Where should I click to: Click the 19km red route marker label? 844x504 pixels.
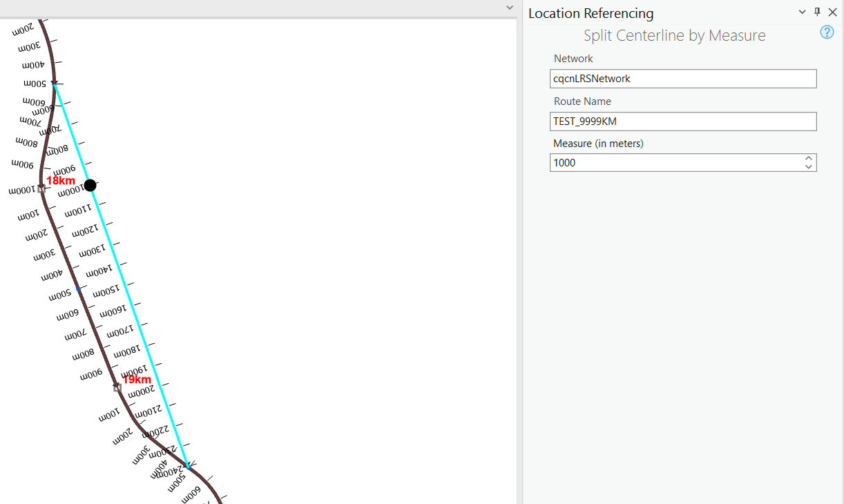(x=138, y=379)
